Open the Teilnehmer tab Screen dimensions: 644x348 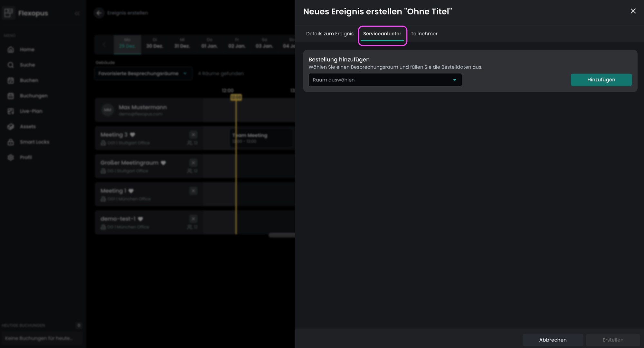[424, 34]
